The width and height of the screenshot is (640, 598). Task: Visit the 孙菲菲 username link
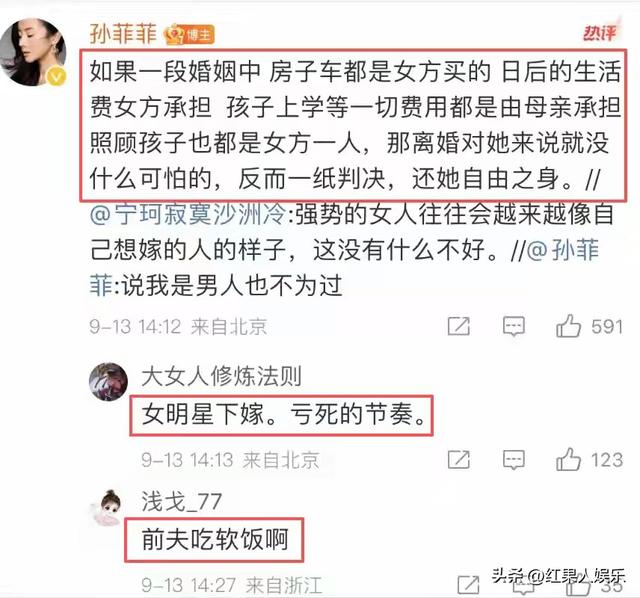click(x=123, y=33)
